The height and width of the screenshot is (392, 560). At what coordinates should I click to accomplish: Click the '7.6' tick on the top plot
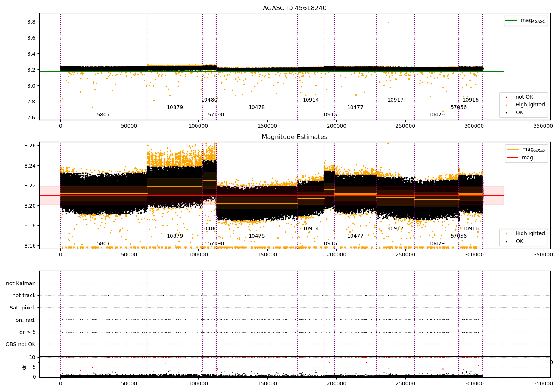click(31, 118)
